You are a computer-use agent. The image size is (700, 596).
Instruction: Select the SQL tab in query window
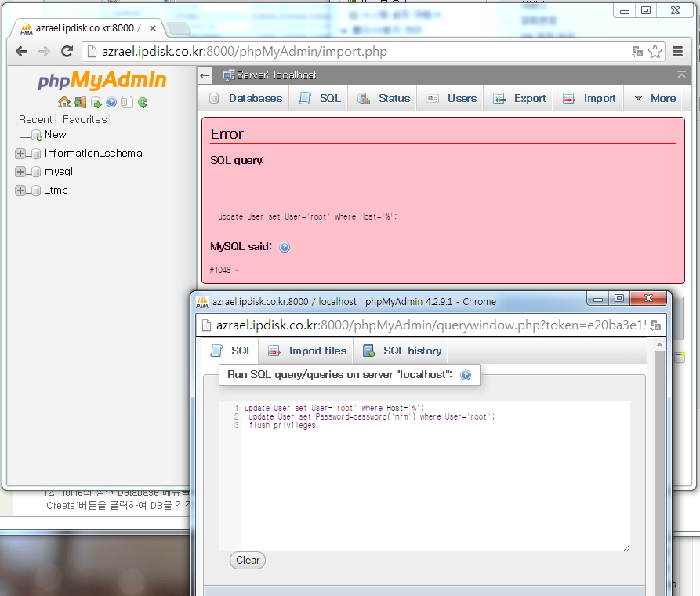232,351
